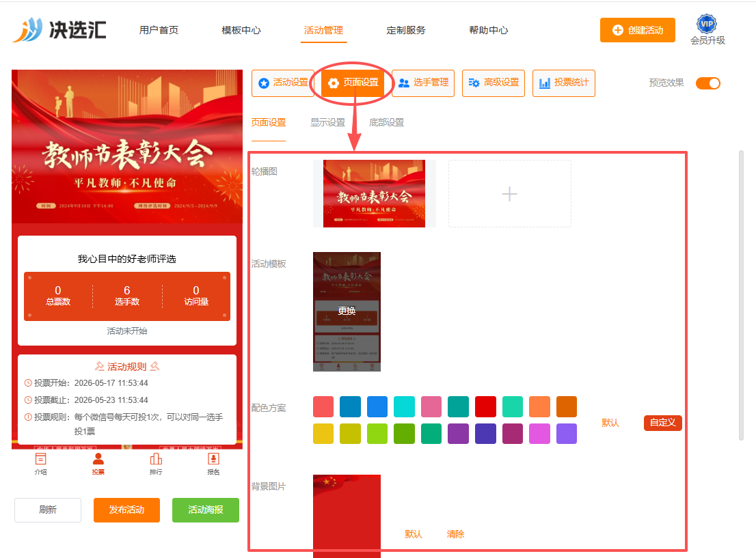Select the teal swatch in first row

tap(458, 406)
